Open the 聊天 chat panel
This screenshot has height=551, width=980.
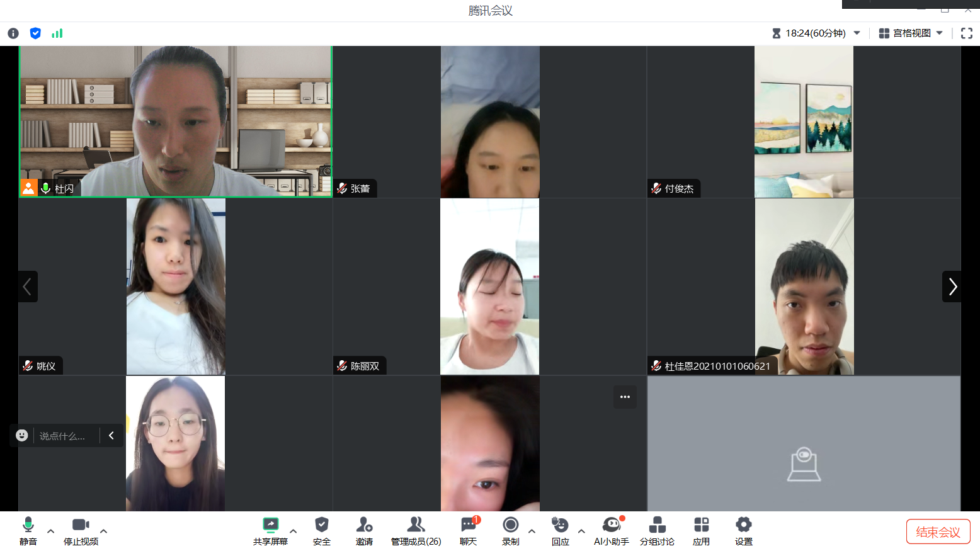coord(468,531)
